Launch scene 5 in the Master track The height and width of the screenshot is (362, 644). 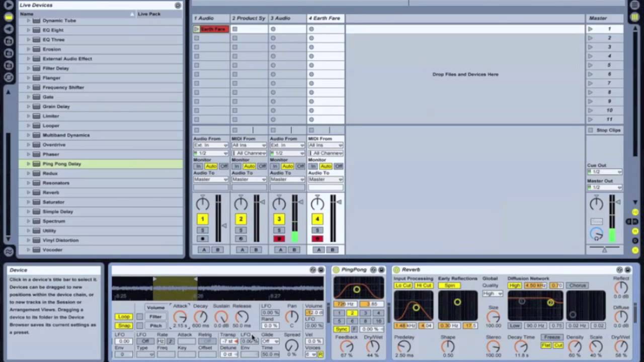(x=591, y=65)
